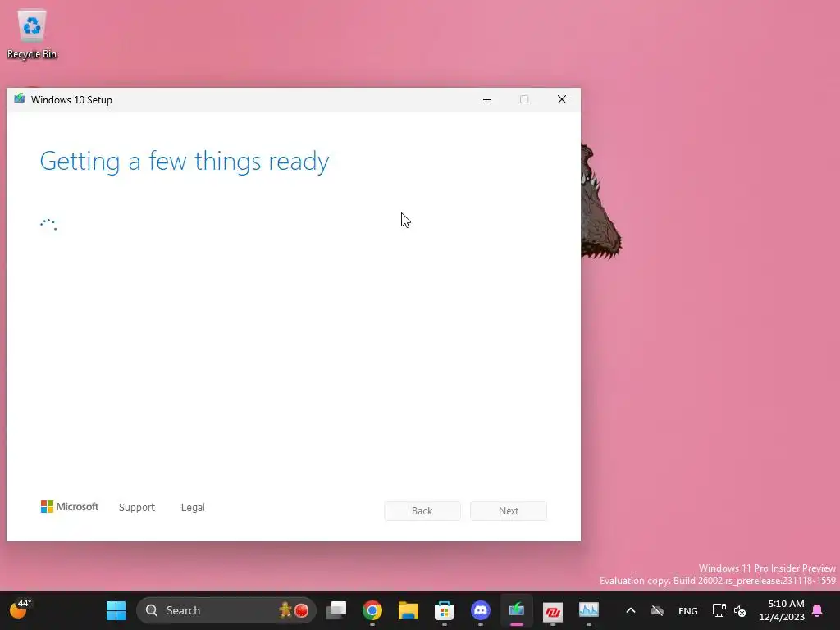Viewport: 840px width, 630px height.
Task: Open Microsoft Store from the taskbar
Action: click(444, 610)
